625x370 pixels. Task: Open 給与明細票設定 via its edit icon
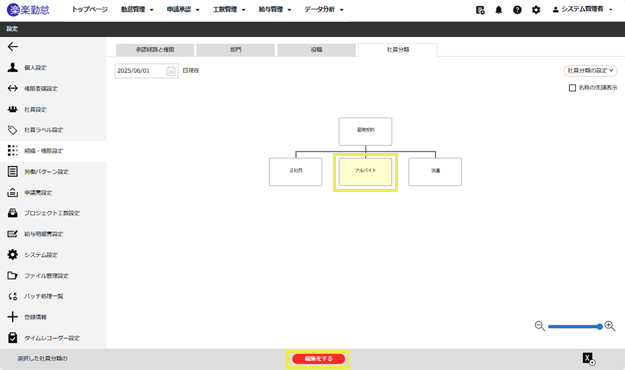coord(13,234)
